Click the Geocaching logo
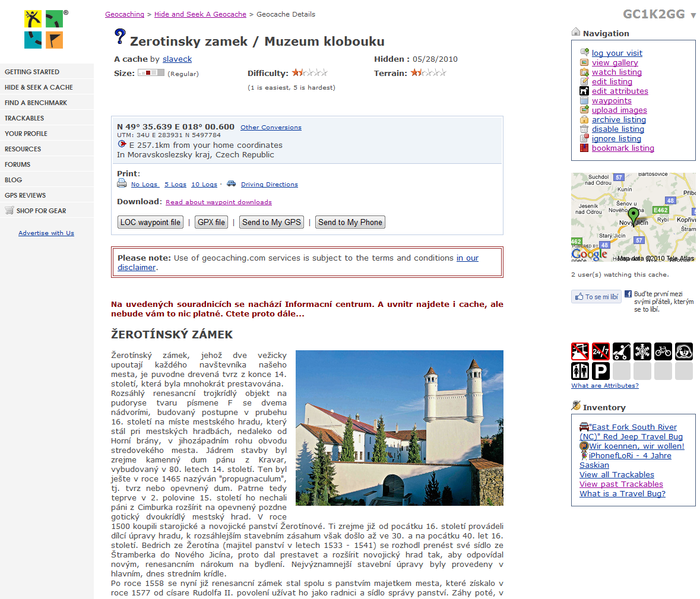 click(44, 30)
